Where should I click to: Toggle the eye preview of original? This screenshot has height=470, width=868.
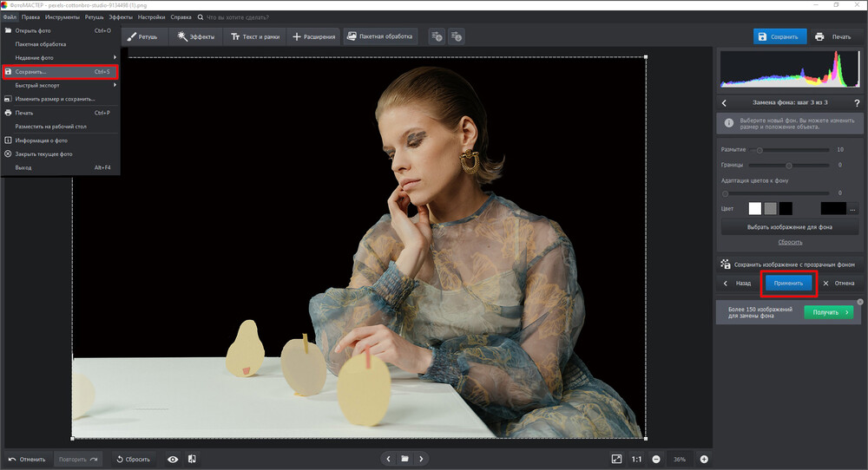click(x=173, y=459)
